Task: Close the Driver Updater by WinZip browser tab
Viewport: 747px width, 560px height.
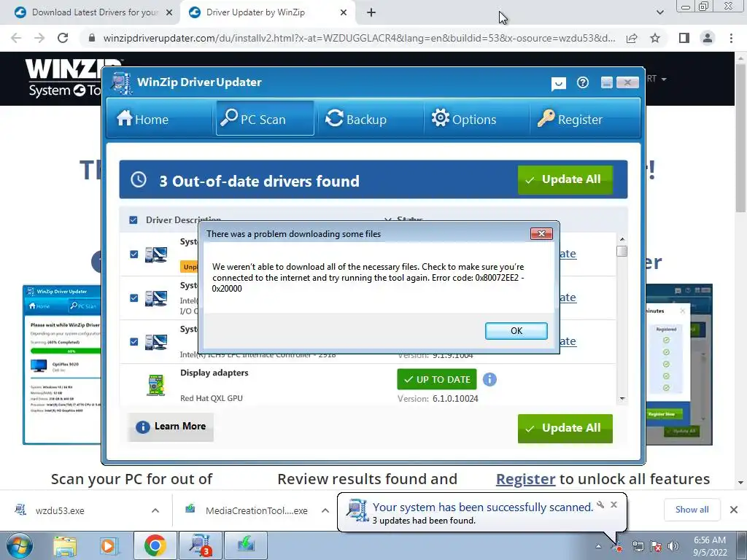Action: 344,13
